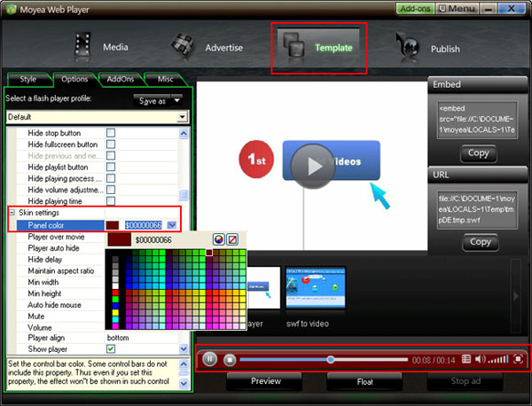Viewport: 532px width, 406px height.
Task: Pick the magenta swatch in palette left column
Action: 115,325
